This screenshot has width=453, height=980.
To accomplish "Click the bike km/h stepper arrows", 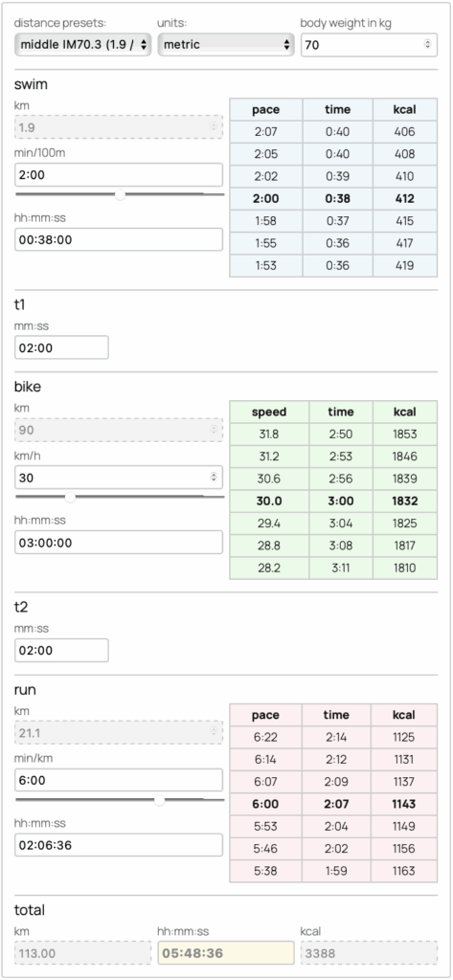I will 214,478.
